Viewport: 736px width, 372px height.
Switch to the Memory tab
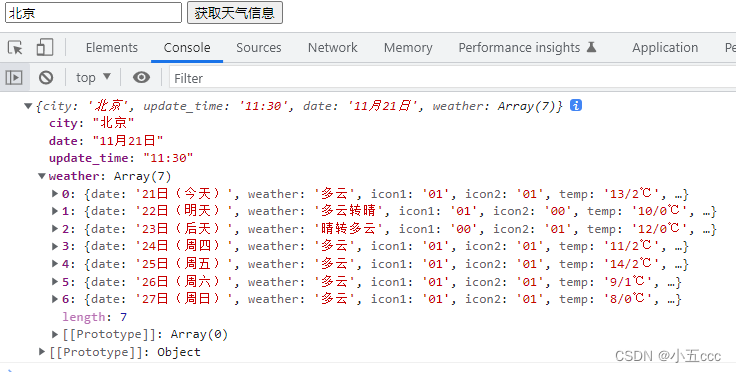pyautogui.click(x=408, y=47)
